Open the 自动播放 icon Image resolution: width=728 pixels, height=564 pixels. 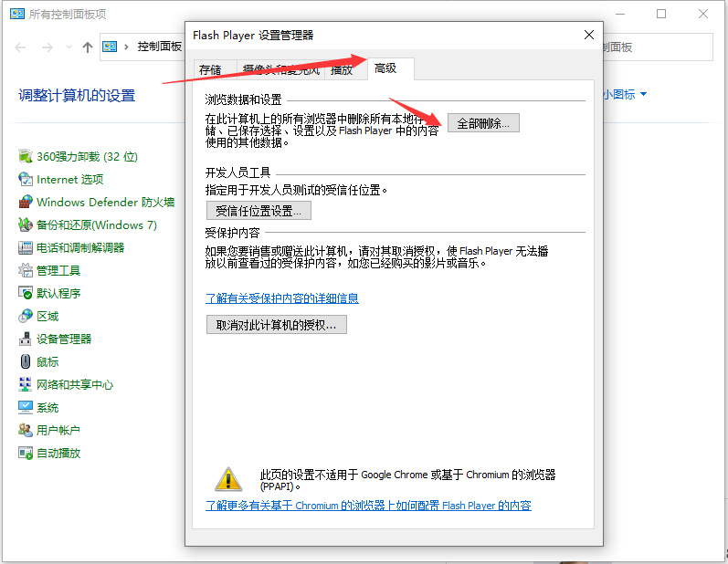coord(26,453)
